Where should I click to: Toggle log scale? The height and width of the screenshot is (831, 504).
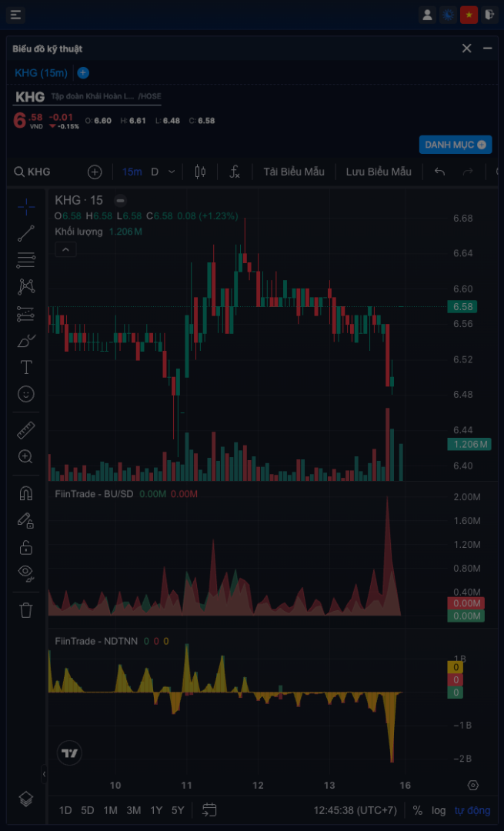(x=439, y=810)
